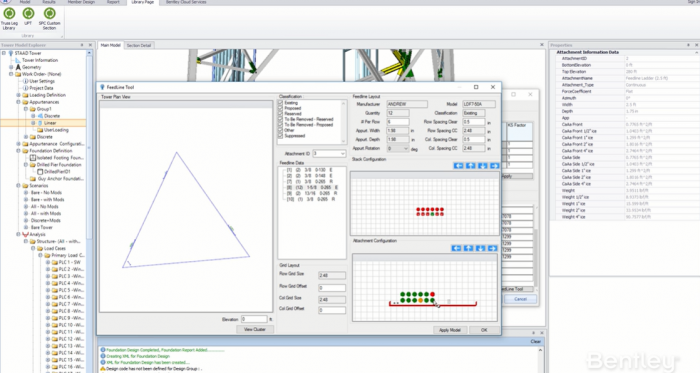Image resolution: width=700 pixels, height=373 pixels.
Task: Click the Apply Model button
Action: (x=450, y=330)
